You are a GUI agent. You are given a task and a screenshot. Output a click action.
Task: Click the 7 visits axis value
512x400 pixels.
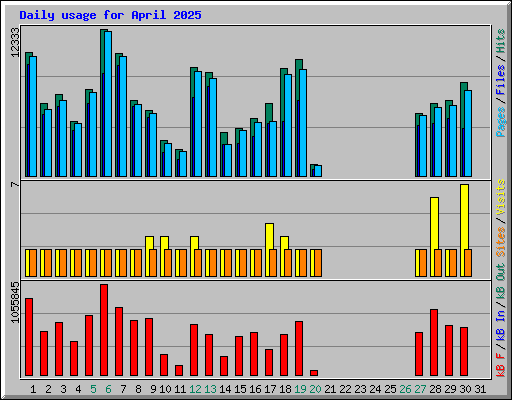[15, 184]
